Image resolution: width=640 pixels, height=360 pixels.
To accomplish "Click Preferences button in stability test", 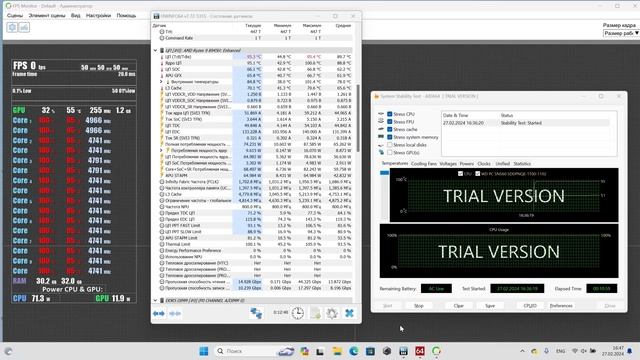I will [x=561, y=306].
